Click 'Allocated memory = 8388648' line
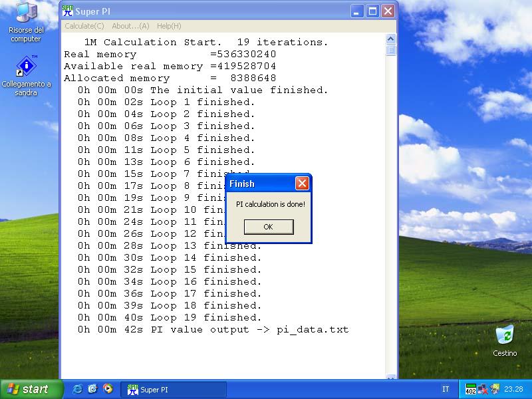Image resolution: width=532 pixels, height=399 pixels. tap(170, 78)
